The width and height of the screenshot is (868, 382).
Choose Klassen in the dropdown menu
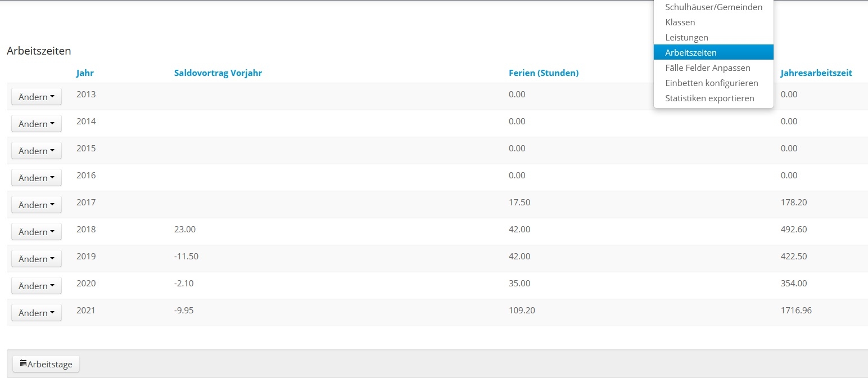coord(680,23)
